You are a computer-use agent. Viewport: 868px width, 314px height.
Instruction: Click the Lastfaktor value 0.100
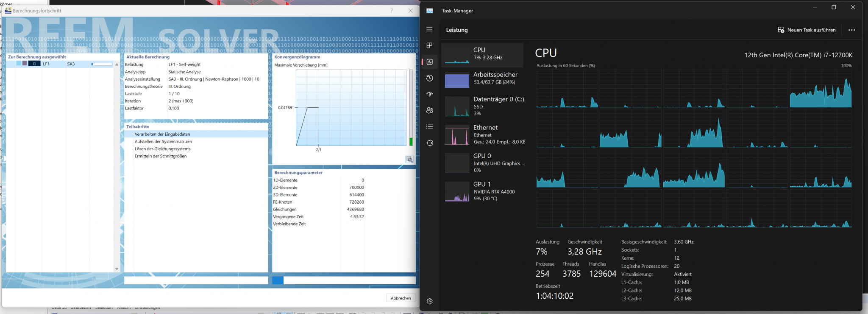coord(174,108)
